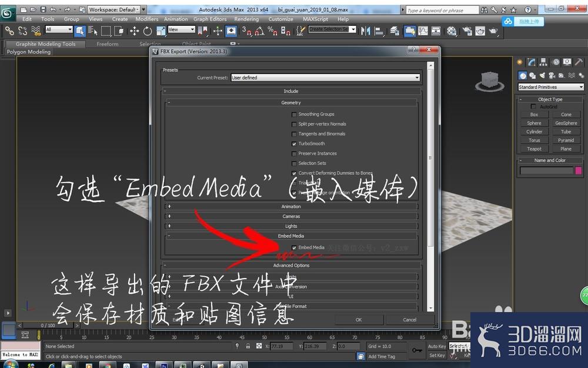
Task: Expand the Animation rollout
Action: [291, 207]
